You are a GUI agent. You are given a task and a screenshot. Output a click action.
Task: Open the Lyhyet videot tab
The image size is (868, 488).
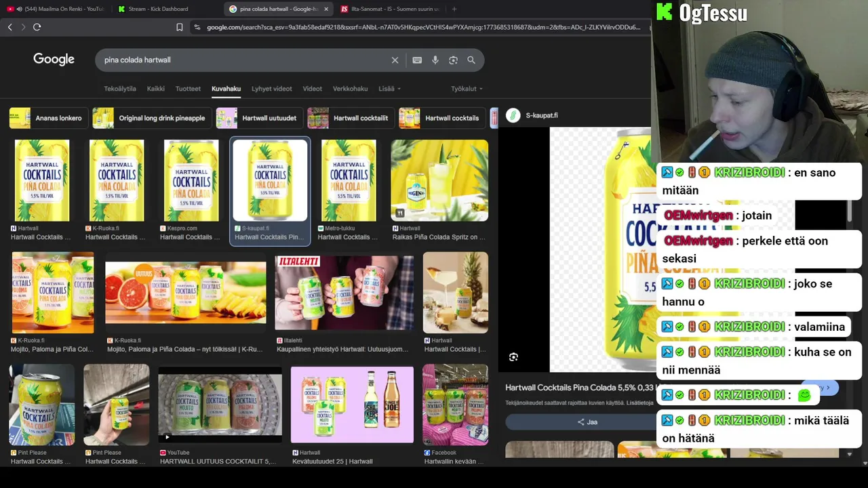pyautogui.click(x=271, y=89)
